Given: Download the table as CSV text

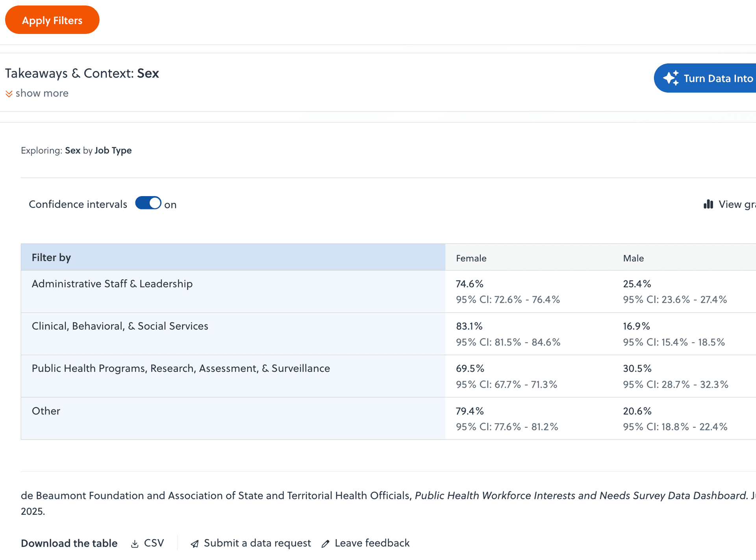Looking at the screenshot, I should point(154,543).
